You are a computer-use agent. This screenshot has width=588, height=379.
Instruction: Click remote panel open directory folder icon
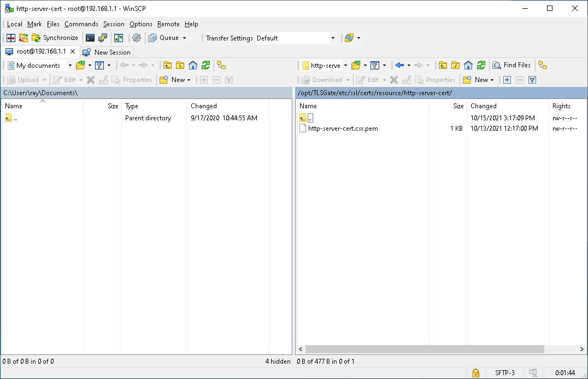(x=356, y=65)
